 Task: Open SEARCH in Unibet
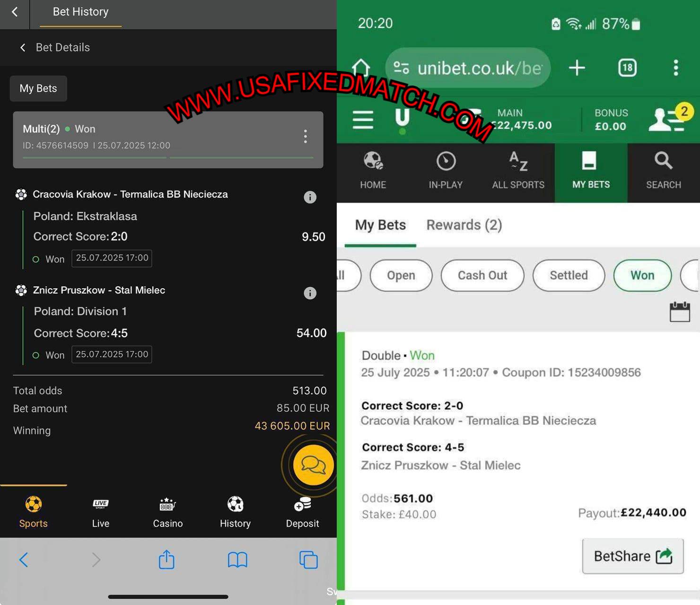tap(664, 171)
